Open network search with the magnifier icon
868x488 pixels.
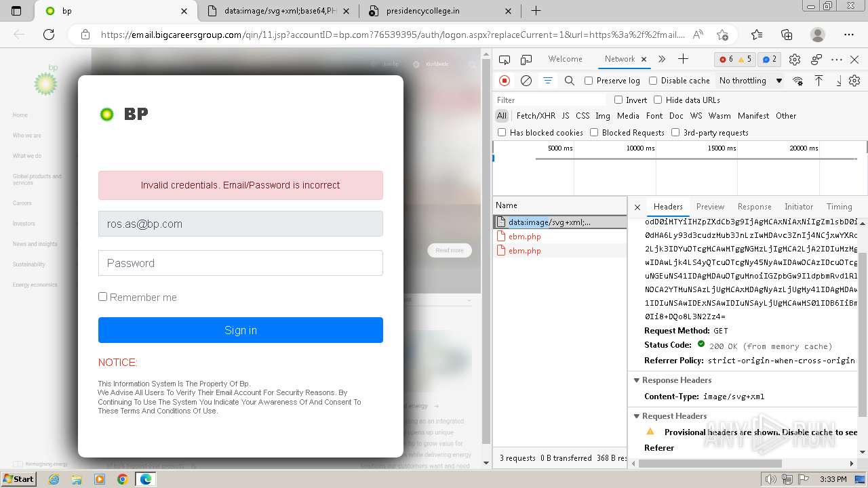[x=570, y=81]
